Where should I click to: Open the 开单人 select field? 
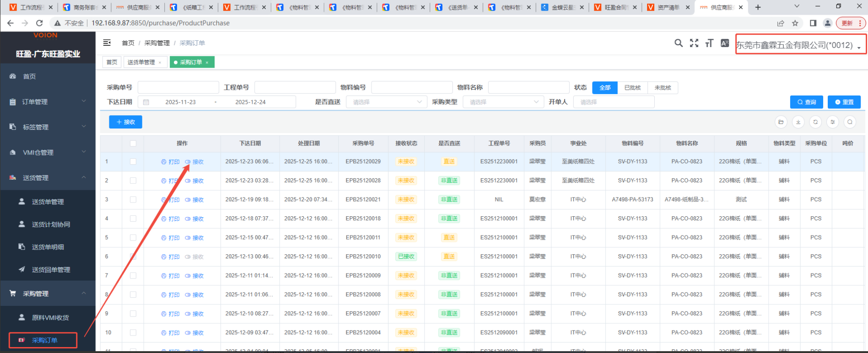click(x=614, y=102)
